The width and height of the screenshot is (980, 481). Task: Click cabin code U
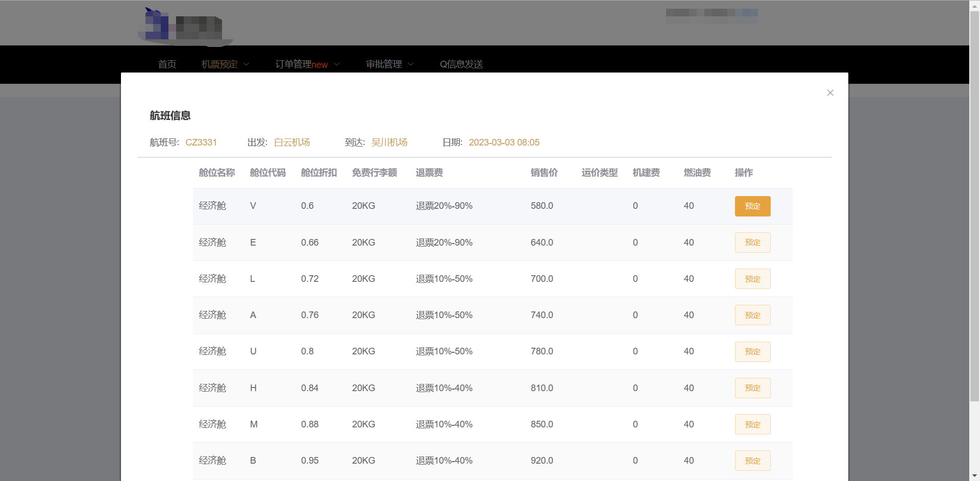click(x=253, y=351)
